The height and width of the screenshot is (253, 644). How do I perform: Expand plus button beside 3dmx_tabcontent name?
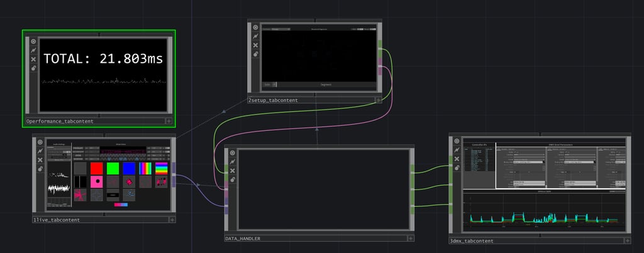tap(627, 240)
